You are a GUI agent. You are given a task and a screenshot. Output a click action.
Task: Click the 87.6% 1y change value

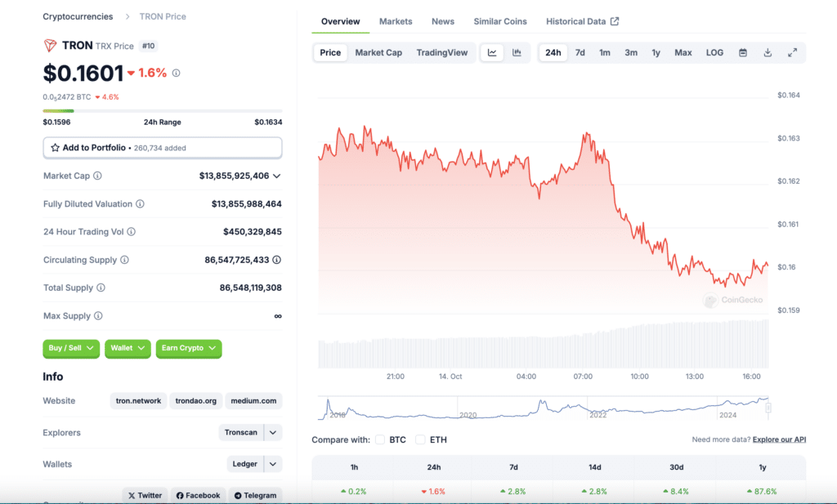763,491
